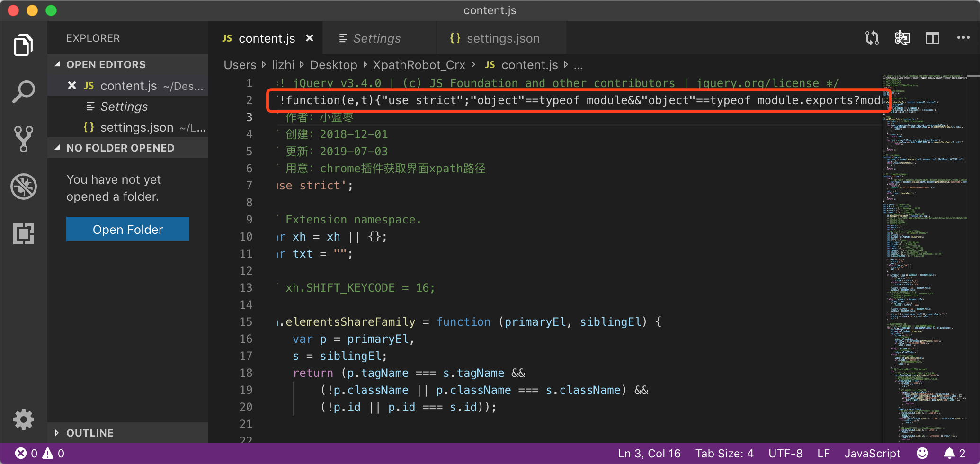This screenshot has width=980, height=464.
Task: Change the JavaScript language mode
Action: (873, 454)
